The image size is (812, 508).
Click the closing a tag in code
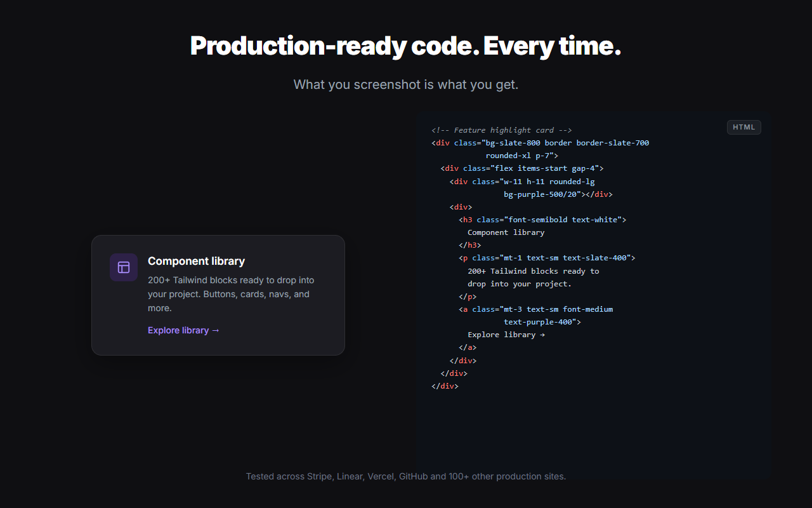coord(468,347)
